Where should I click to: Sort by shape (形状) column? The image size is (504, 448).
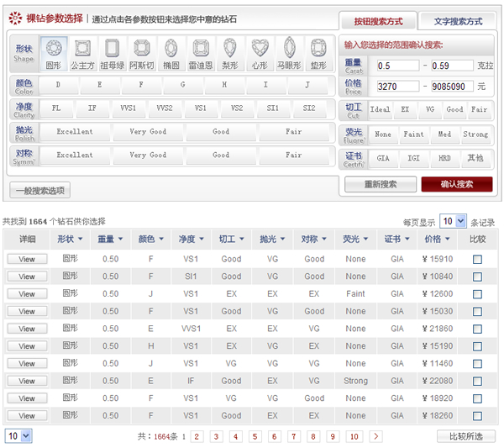click(x=70, y=240)
